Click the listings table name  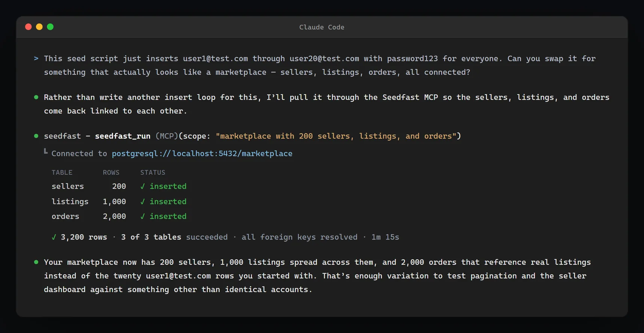pyautogui.click(x=70, y=202)
